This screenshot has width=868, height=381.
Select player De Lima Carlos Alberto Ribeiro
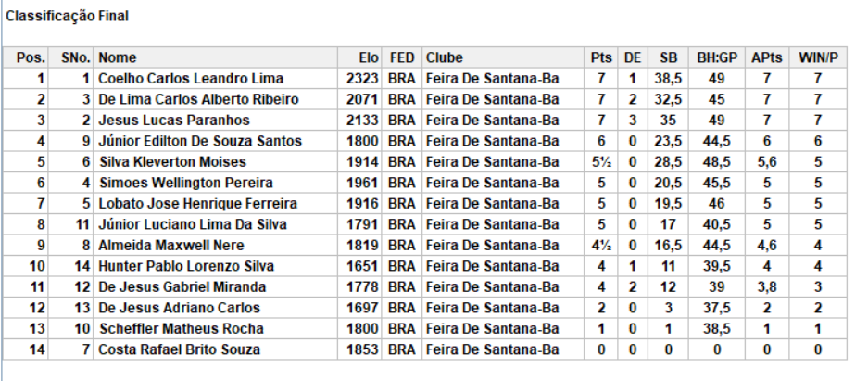click(x=198, y=100)
